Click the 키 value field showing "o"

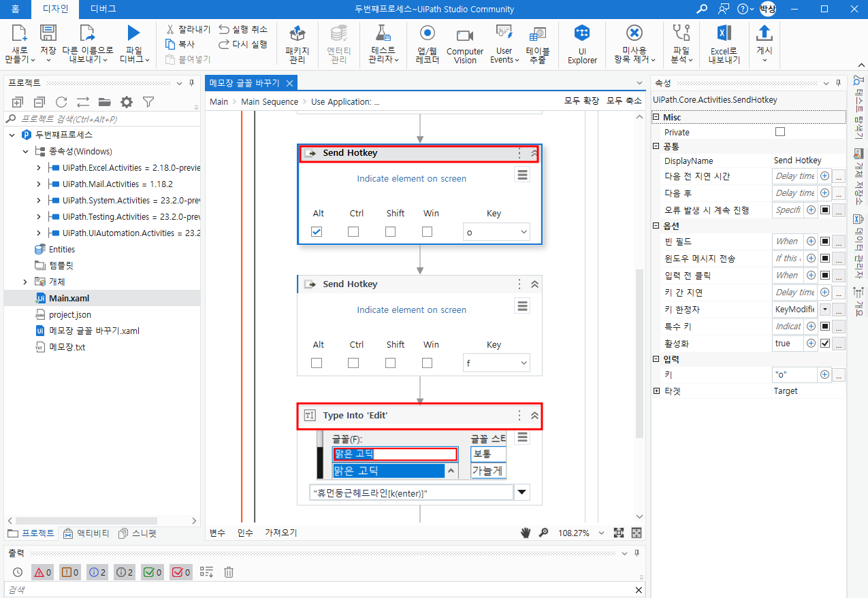click(794, 374)
